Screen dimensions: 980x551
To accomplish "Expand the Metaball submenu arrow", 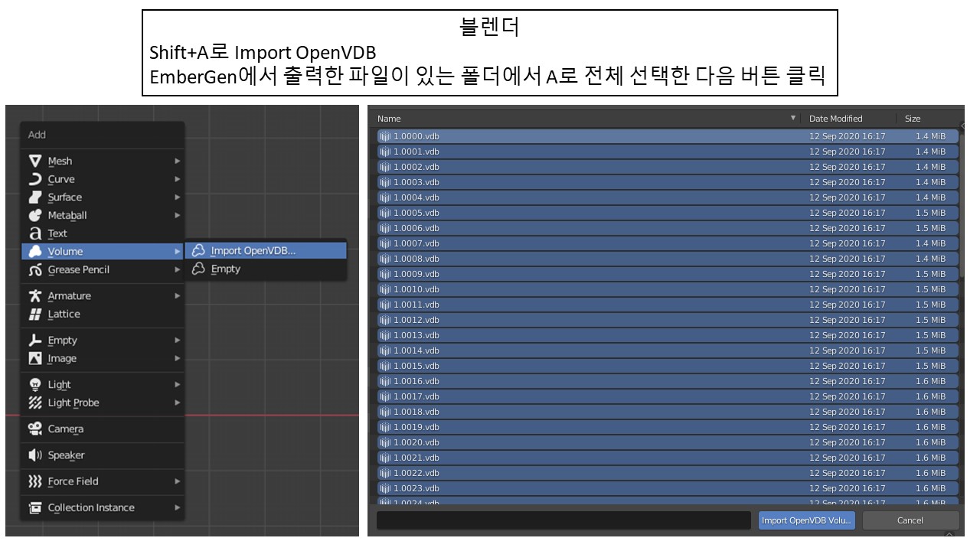I will (177, 216).
